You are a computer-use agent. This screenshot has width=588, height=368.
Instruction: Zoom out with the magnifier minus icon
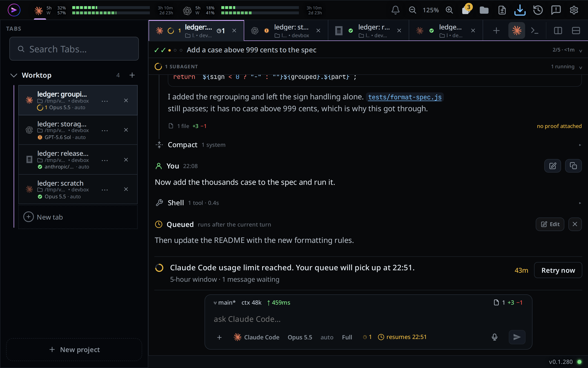pos(412,10)
